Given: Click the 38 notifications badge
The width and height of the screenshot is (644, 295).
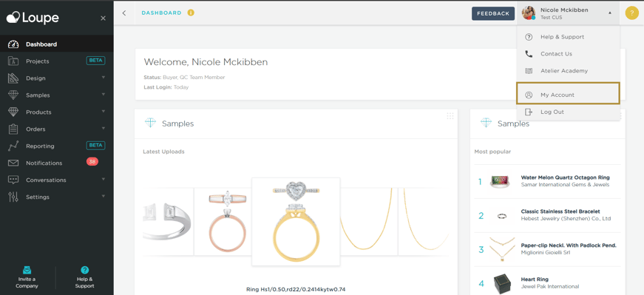Looking at the screenshot, I should [92, 162].
